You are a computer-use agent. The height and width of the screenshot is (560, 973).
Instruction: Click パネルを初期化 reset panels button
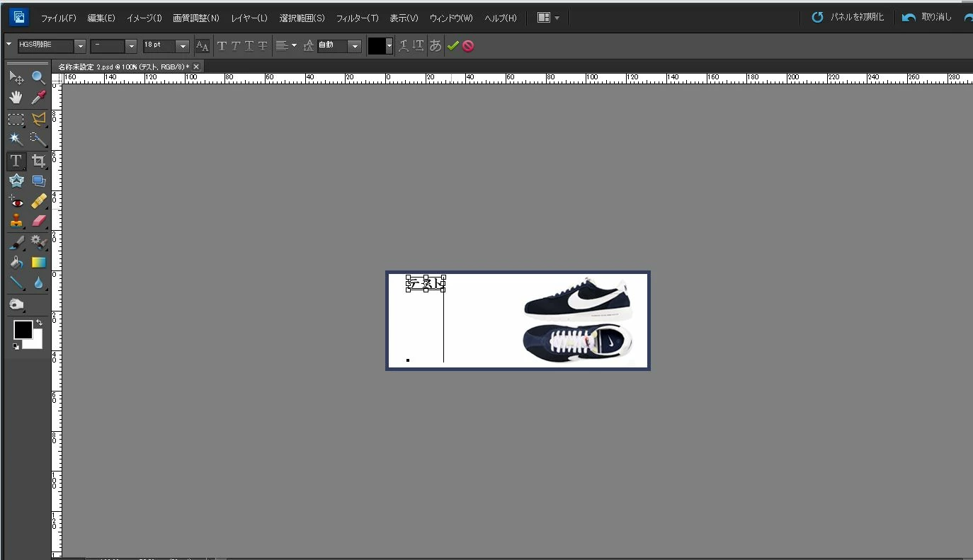(848, 17)
